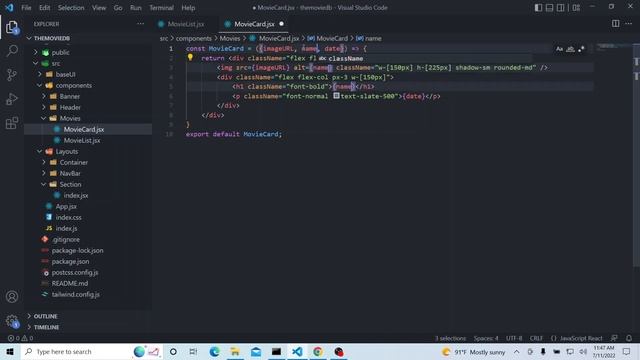Viewport: 640px width, 360px height.
Task: Click the MovieCard symbol breadcrumb
Action: point(332,38)
